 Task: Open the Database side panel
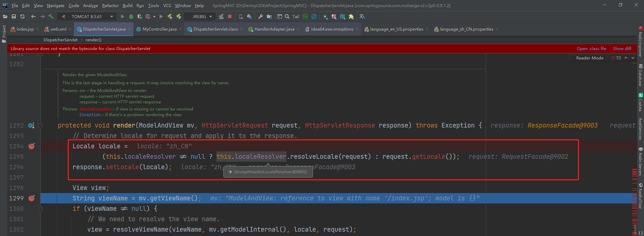[640, 75]
